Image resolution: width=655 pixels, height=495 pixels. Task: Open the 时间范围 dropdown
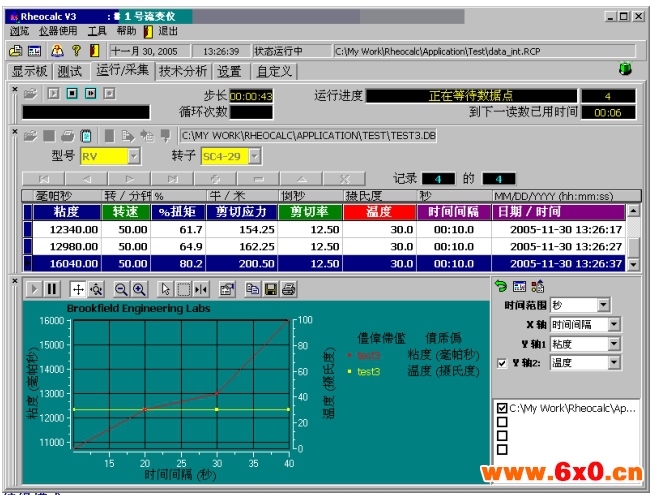click(603, 305)
